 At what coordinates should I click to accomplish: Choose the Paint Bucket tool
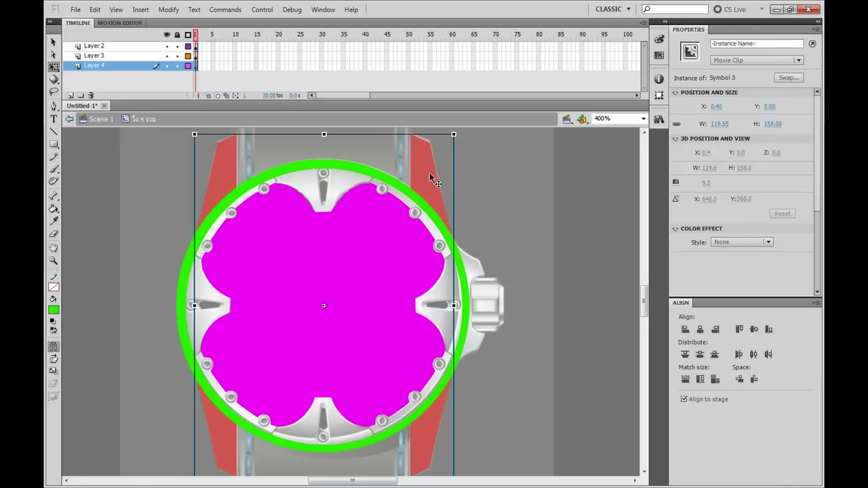(x=54, y=209)
